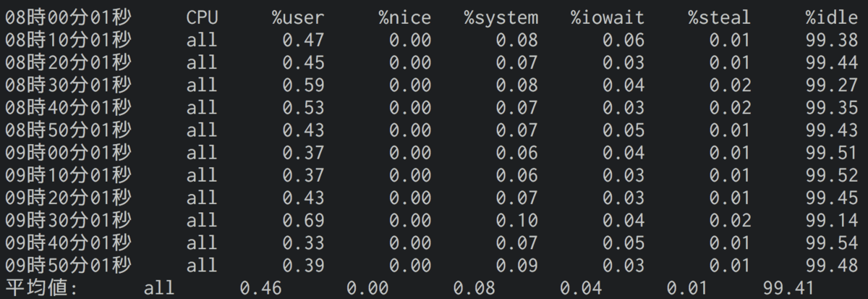Click the timestamp 08時10分01秒
Viewport: 868px width, 299px height.
(68, 41)
